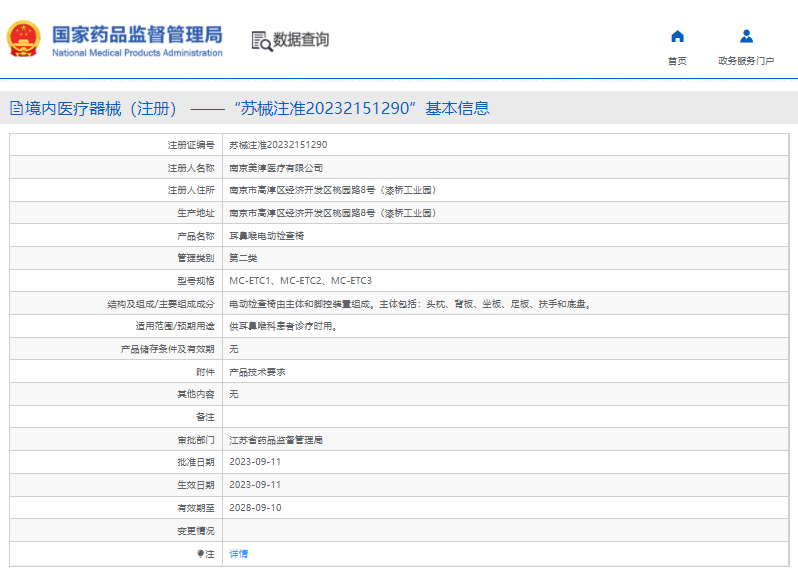The image size is (798, 574).
Task: Click the 生产地址 address value
Action: [332, 213]
